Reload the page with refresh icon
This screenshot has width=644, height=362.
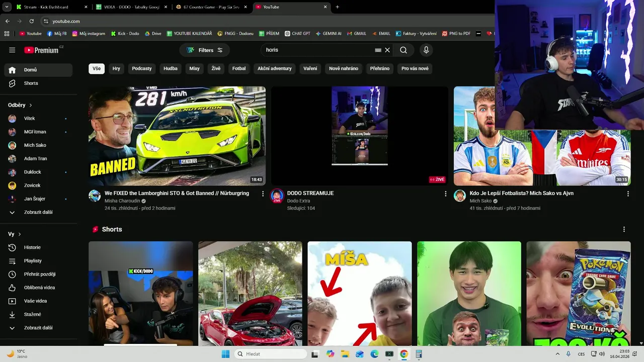pyautogui.click(x=32, y=21)
